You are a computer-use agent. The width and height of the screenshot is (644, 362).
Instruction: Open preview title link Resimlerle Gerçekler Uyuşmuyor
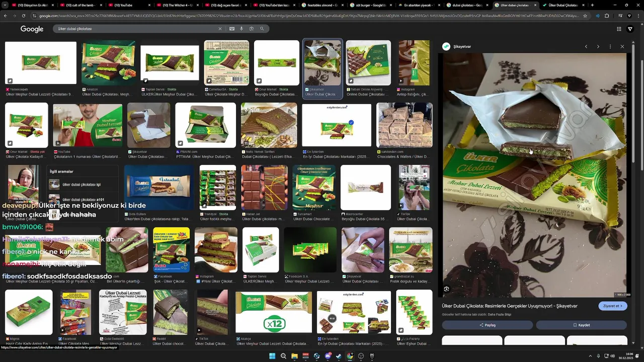pyautogui.click(x=509, y=306)
